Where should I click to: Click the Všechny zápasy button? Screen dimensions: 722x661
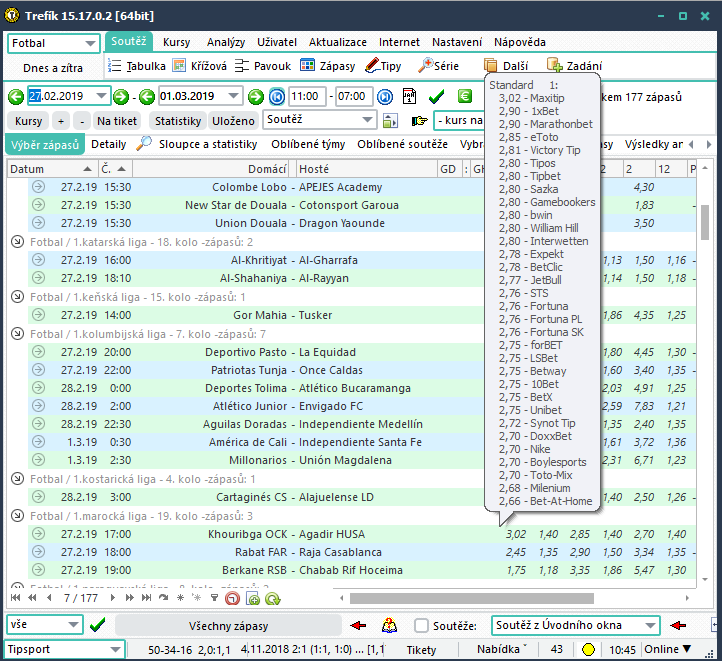point(228,626)
